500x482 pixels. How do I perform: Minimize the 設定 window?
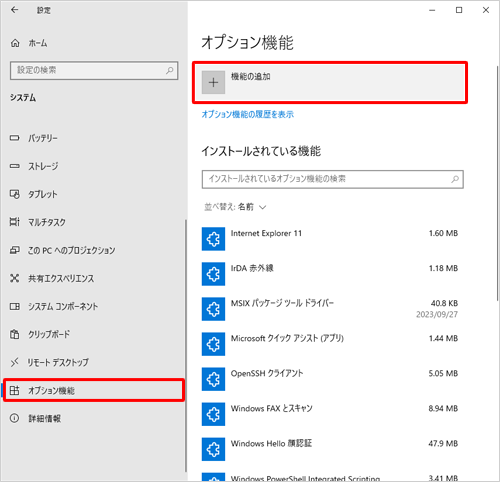pos(432,10)
